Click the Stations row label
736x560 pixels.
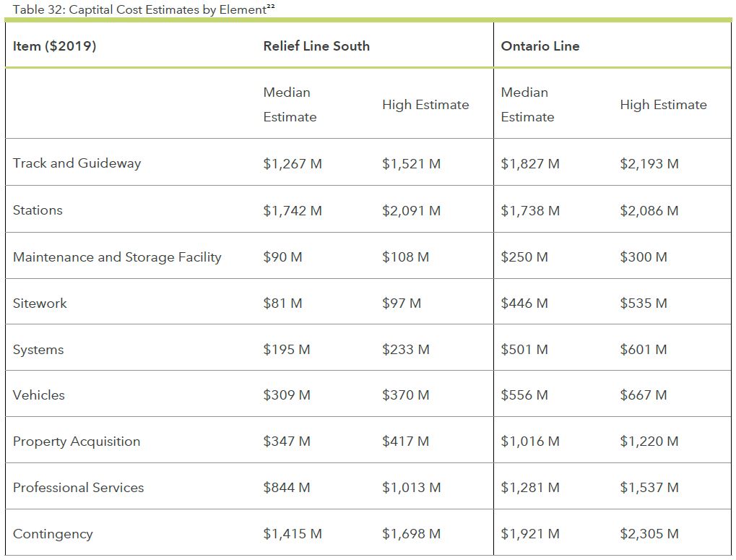pos(38,210)
